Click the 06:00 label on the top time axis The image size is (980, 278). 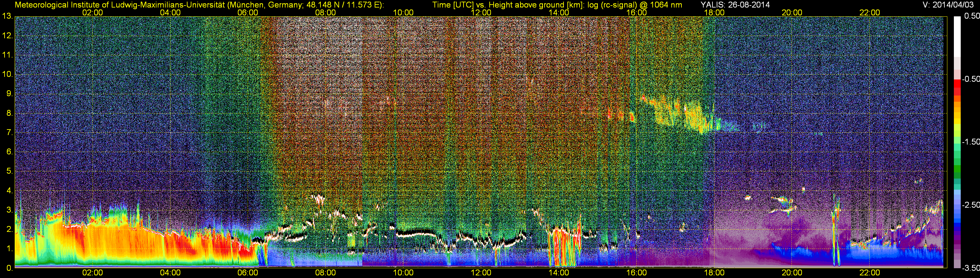pos(248,12)
